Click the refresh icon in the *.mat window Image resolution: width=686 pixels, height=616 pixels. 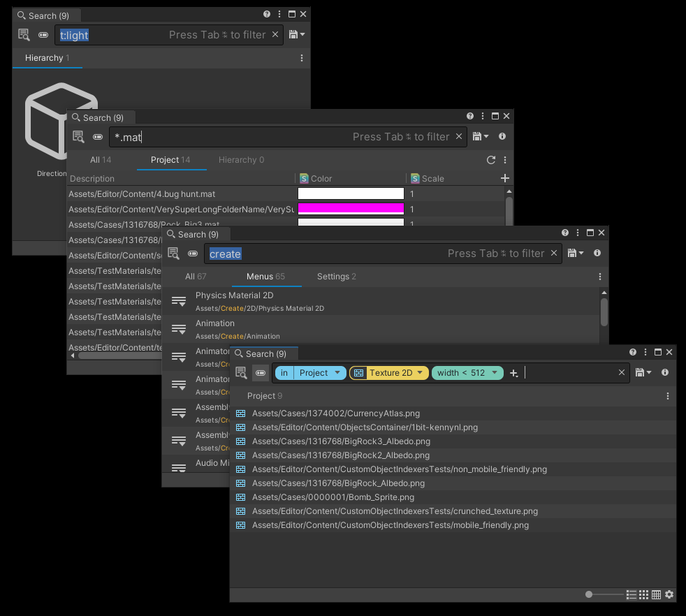click(x=491, y=160)
